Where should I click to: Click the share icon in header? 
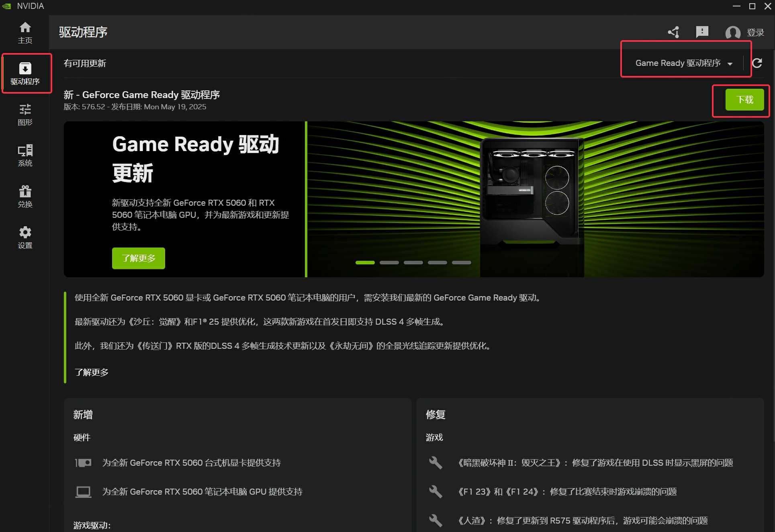point(674,32)
